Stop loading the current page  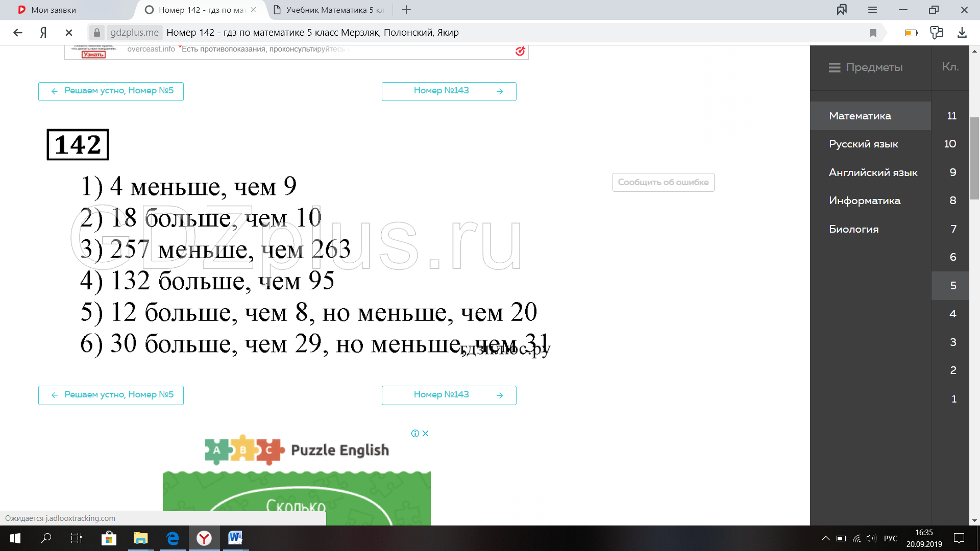(69, 33)
